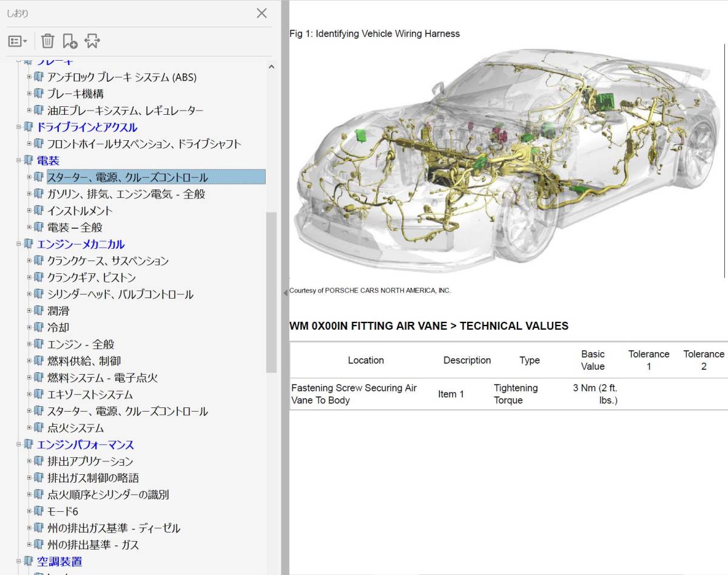Expand the ブレーキ機構 bookmark node
This screenshot has height=575, width=728.
pyautogui.click(x=29, y=94)
